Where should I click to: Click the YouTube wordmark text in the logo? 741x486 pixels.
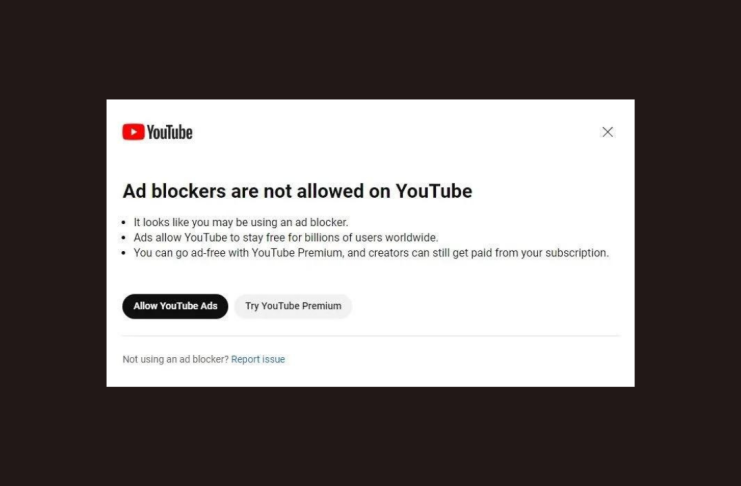coord(170,132)
